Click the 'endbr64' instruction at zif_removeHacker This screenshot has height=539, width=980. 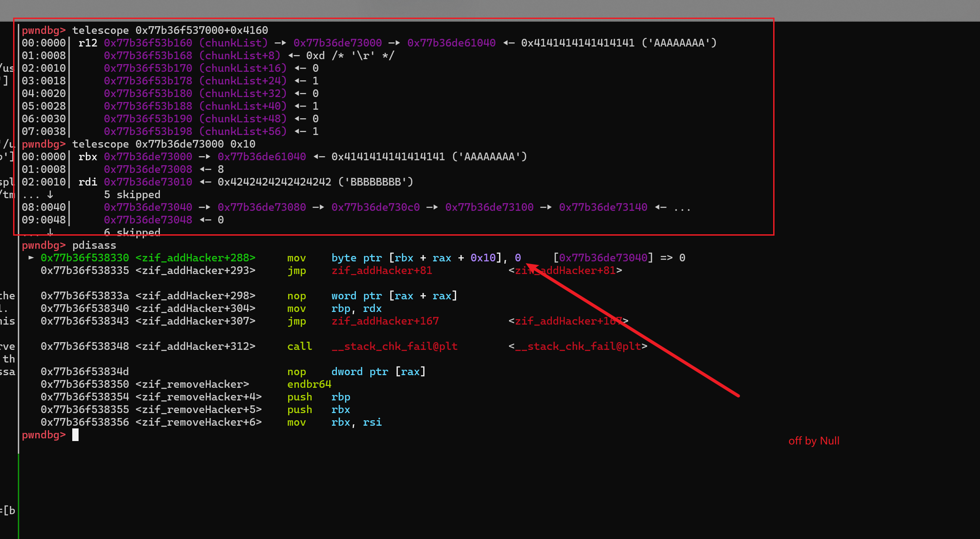click(309, 384)
